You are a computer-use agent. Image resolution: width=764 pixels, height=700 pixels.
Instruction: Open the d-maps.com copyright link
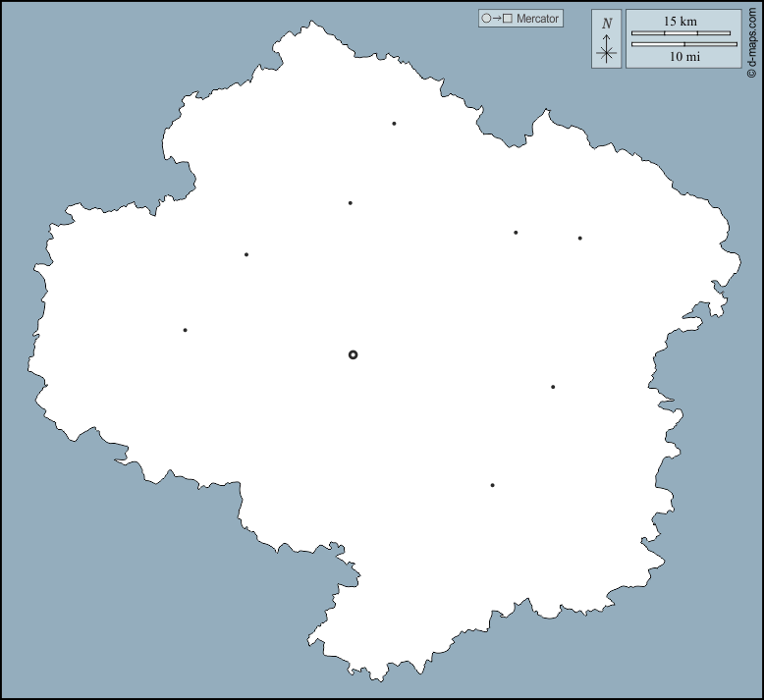pos(751,39)
